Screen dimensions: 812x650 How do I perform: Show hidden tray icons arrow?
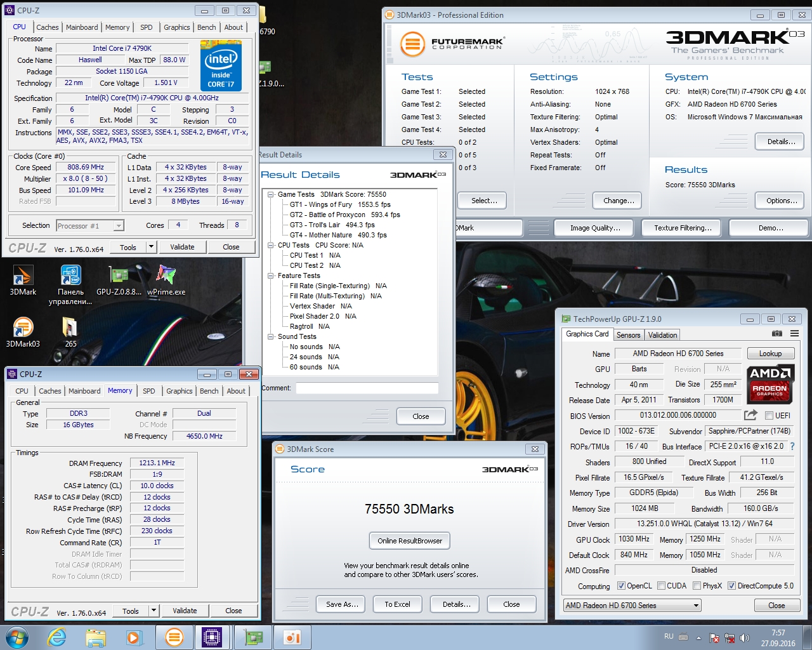tap(698, 638)
